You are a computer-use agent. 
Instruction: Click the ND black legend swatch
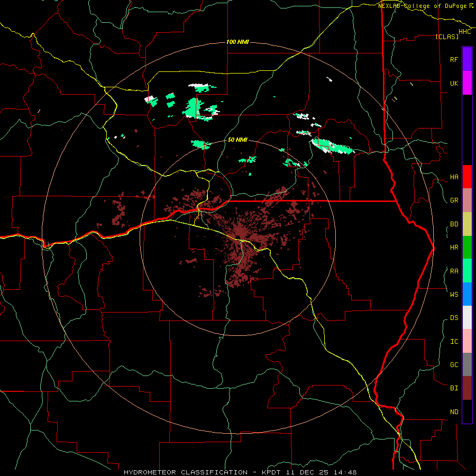click(x=467, y=411)
